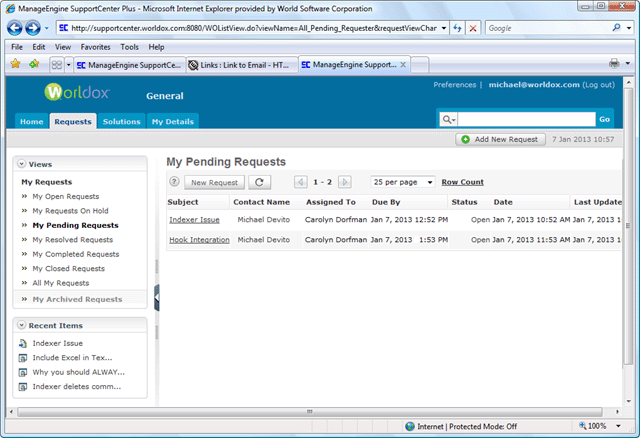This screenshot has width=640, height=438.
Task: Open the My Details tab
Action: (x=173, y=121)
